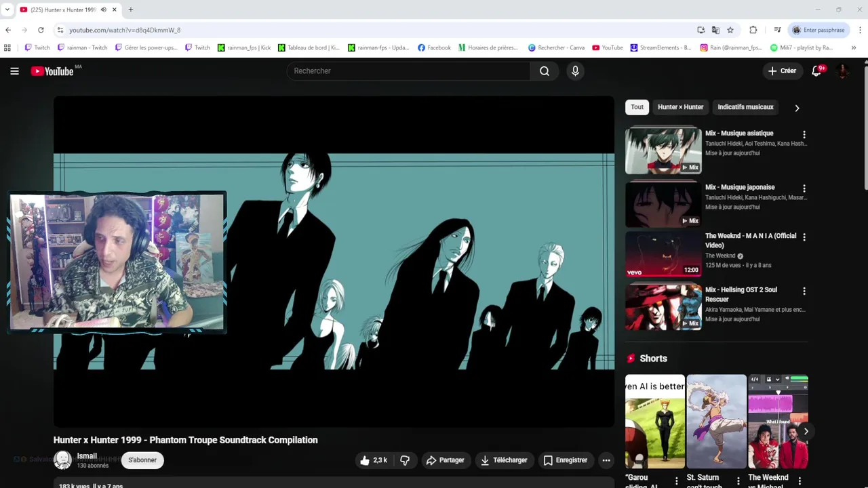868x488 pixels.
Task: Open options for Mix - Musique japonaise
Action: 804,188
